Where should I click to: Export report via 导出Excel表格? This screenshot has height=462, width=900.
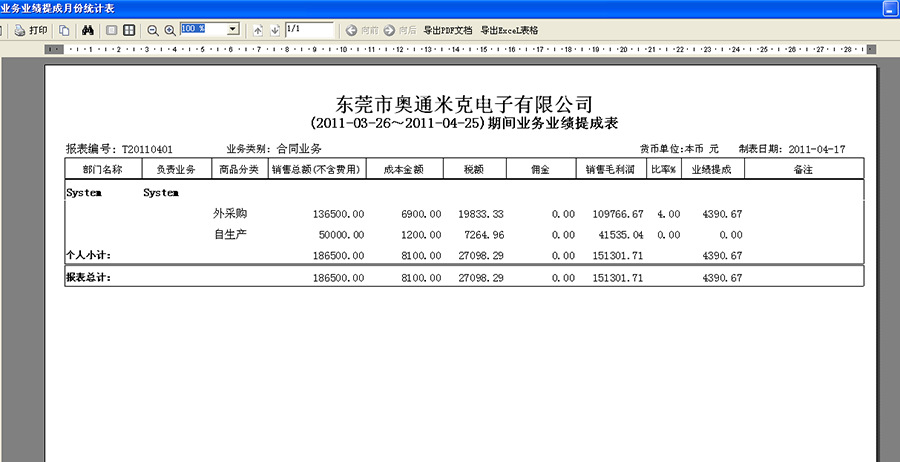pos(509,30)
